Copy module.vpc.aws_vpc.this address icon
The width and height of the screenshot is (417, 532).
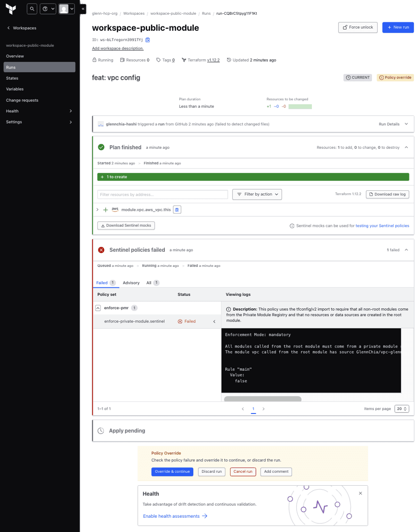coord(177,210)
